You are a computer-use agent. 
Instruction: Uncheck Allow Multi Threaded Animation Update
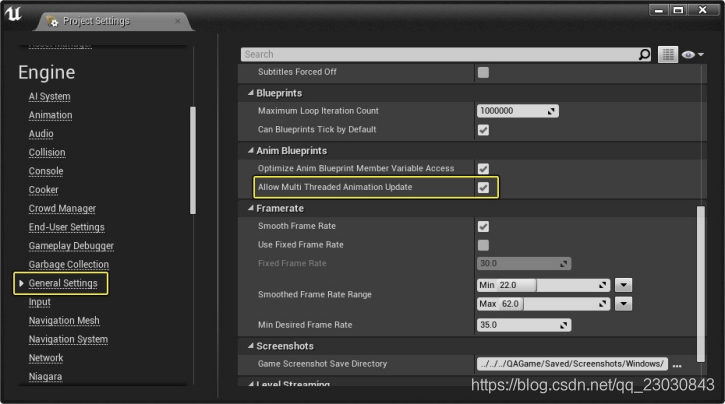click(483, 187)
